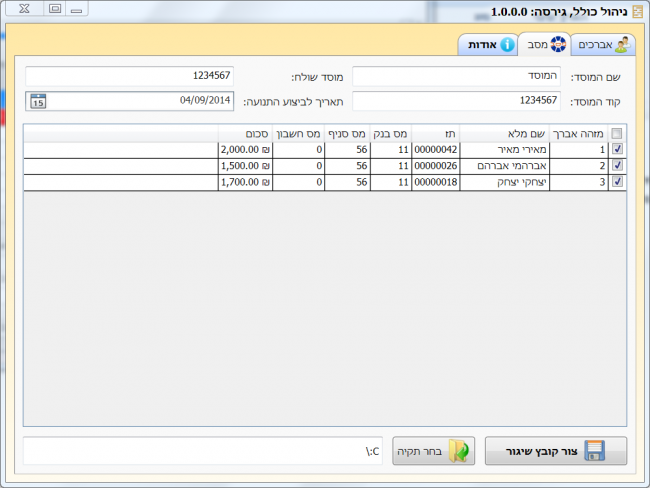The width and height of the screenshot is (650, 488).
Task: Uncheck row for מאירי מאיר
Action: (x=617, y=149)
